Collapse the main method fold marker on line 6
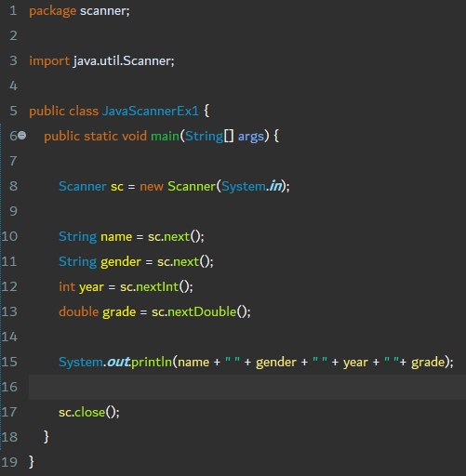This screenshot has width=466, height=476. (x=22, y=136)
